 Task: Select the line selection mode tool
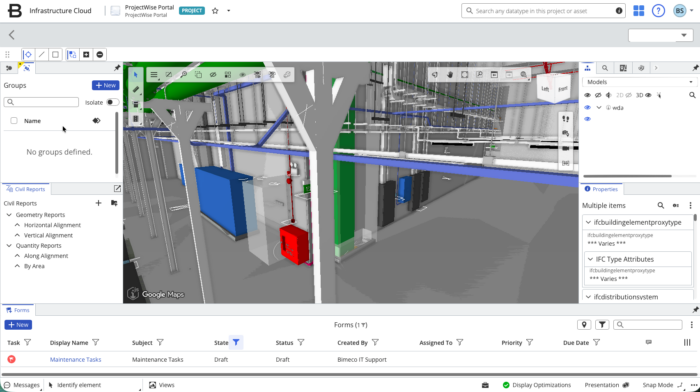click(x=42, y=54)
